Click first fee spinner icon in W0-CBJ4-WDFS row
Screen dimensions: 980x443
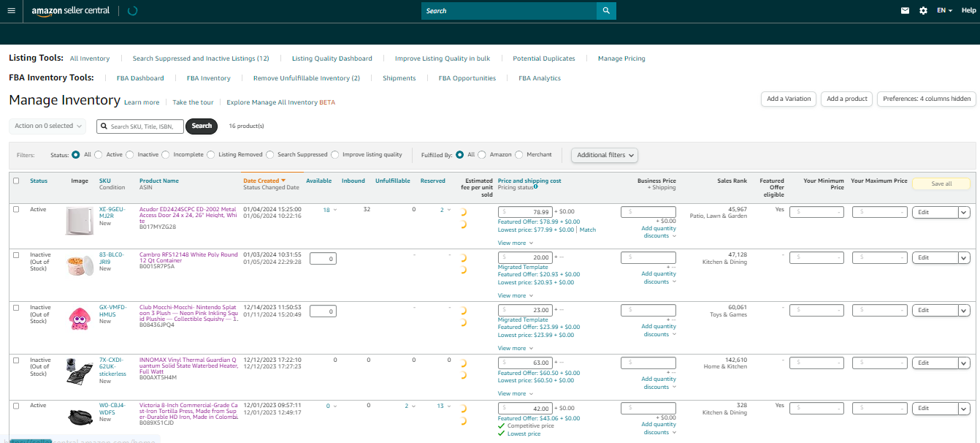click(464, 409)
